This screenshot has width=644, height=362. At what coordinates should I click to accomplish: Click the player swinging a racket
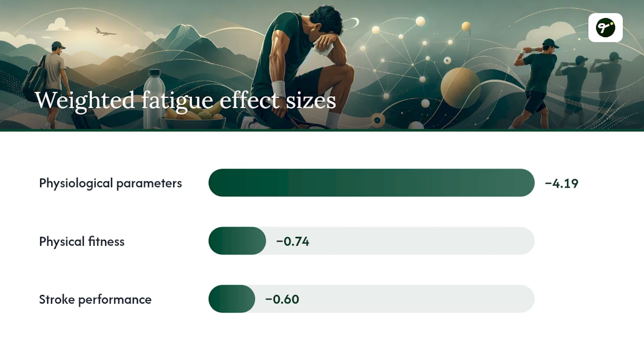tap(536, 83)
